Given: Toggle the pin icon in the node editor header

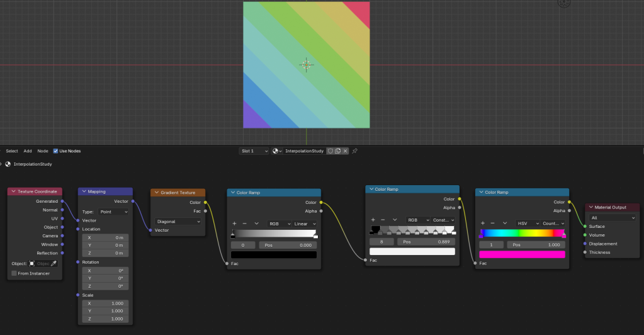Looking at the screenshot, I should 354,151.
